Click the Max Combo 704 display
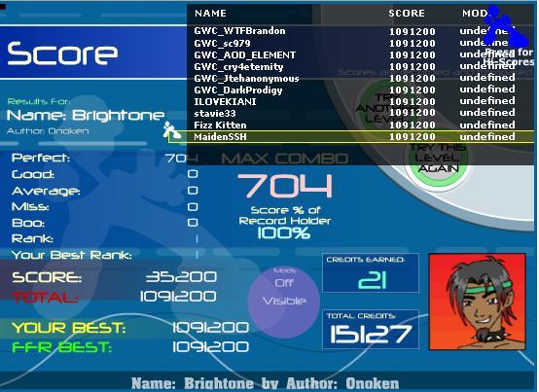This screenshot has height=392, width=539. (x=285, y=178)
